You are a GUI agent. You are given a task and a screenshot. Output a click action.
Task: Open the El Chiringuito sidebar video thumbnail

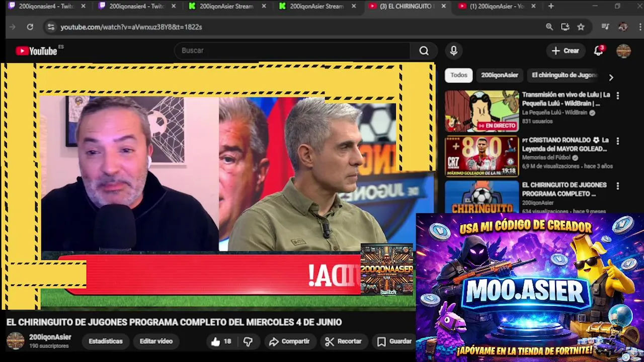tap(481, 197)
